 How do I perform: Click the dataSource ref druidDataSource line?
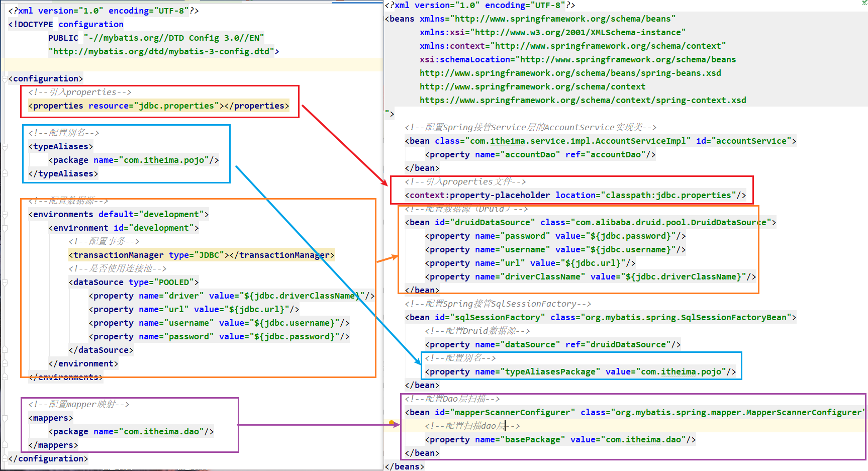pyautogui.click(x=553, y=344)
